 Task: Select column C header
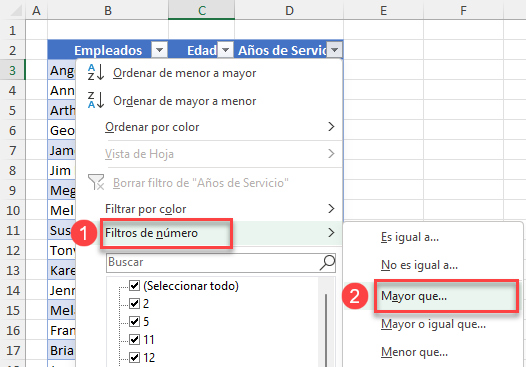(x=201, y=10)
